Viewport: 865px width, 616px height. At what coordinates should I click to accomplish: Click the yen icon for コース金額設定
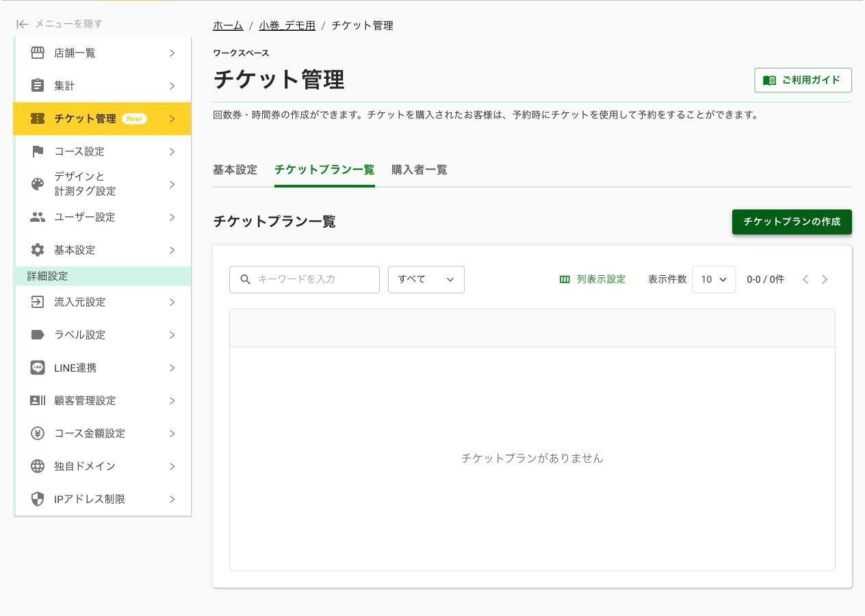(38, 433)
